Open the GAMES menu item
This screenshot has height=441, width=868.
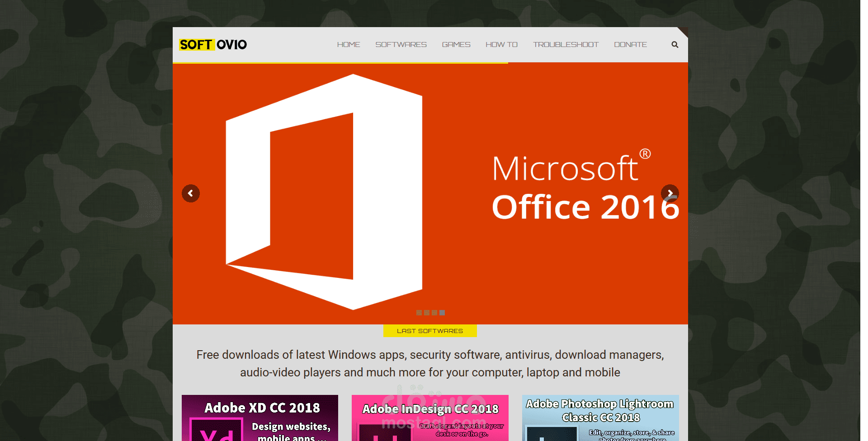(456, 45)
